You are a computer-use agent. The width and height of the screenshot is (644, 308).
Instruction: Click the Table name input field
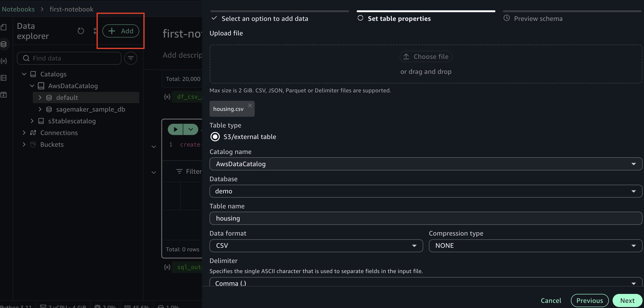pos(426,218)
